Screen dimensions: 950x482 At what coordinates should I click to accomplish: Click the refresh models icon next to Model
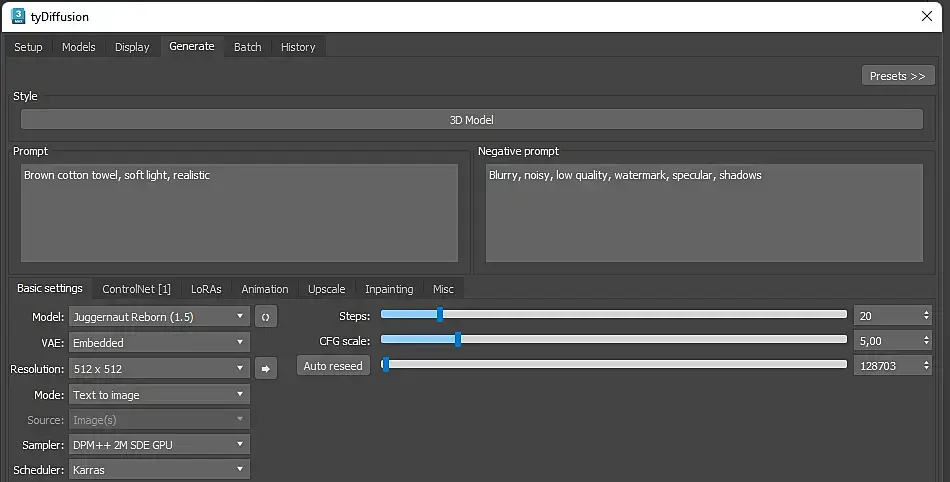tap(265, 317)
